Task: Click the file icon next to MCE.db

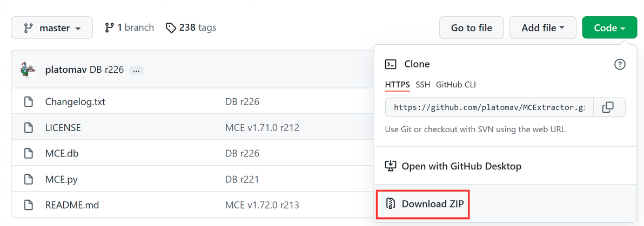Action: point(29,153)
